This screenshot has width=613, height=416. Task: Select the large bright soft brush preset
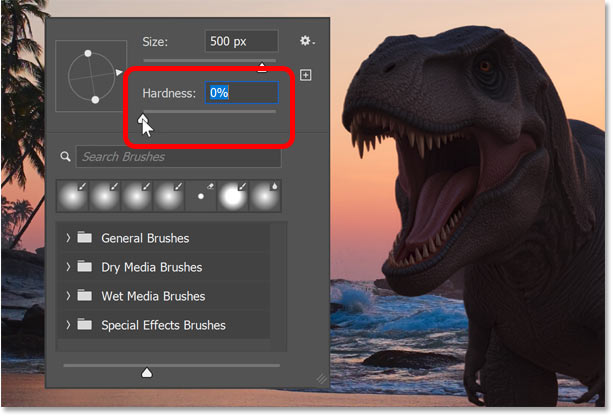[233, 198]
